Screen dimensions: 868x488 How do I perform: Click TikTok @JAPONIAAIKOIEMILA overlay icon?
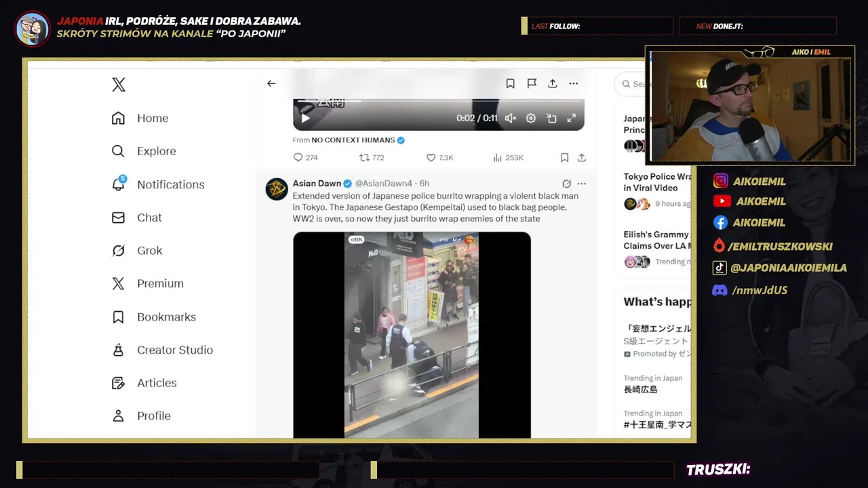click(x=719, y=268)
